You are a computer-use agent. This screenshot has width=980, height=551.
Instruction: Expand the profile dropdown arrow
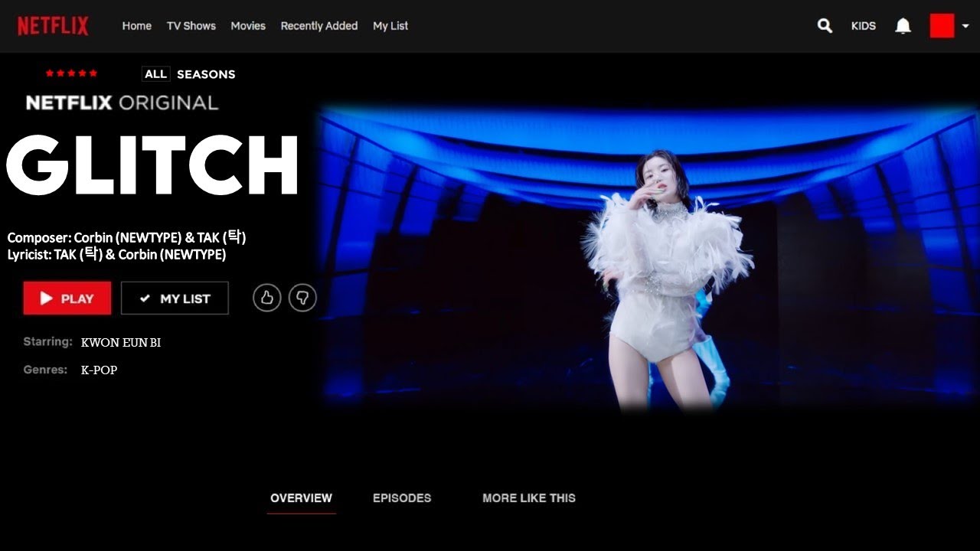(x=965, y=26)
